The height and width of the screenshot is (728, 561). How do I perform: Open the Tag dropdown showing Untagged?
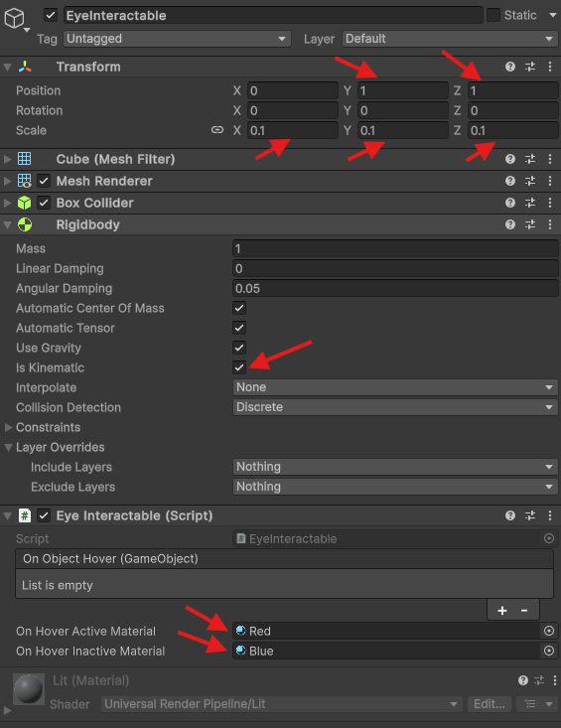[178, 39]
